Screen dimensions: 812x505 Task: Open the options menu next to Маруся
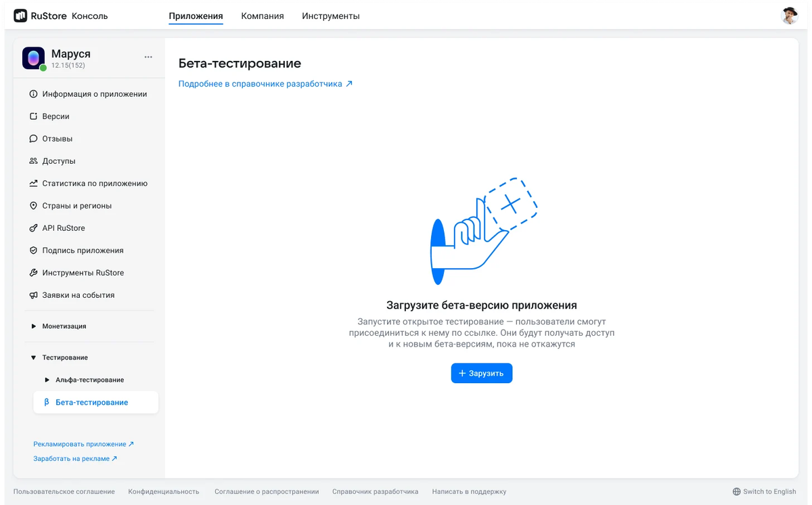pyautogui.click(x=148, y=57)
